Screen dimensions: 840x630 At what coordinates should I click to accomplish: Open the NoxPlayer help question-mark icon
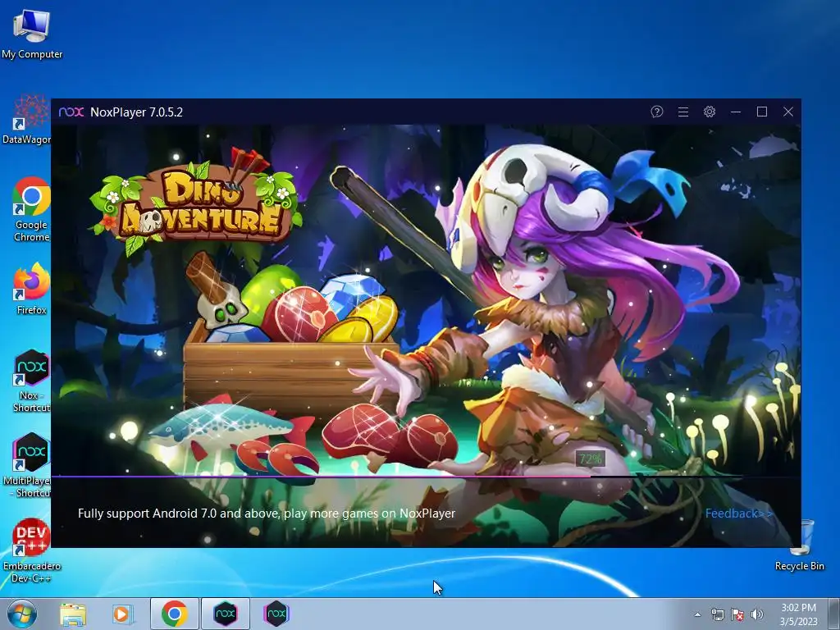(657, 112)
